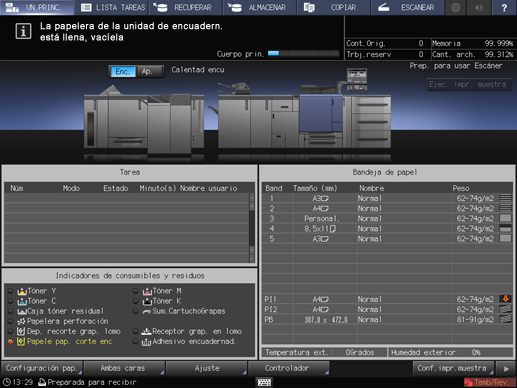The width and height of the screenshot is (517, 388).
Task: Click the speaker volume icon
Action: point(479,7)
